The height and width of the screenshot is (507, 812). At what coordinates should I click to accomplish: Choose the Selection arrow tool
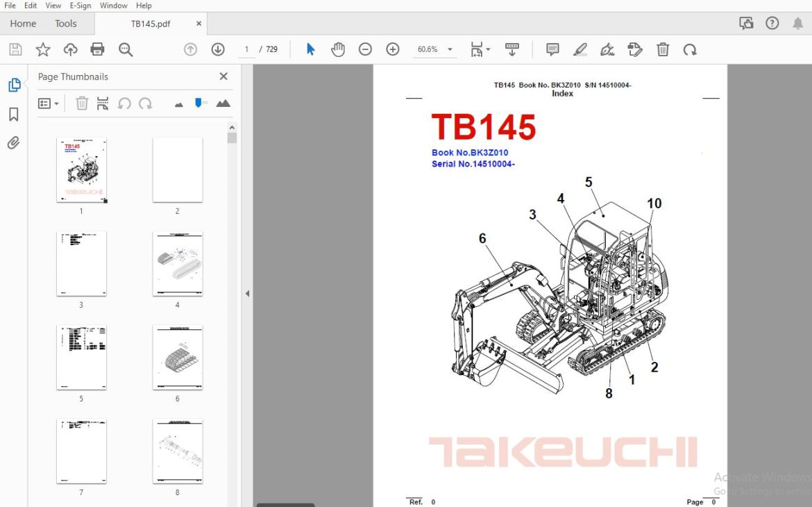(x=310, y=50)
